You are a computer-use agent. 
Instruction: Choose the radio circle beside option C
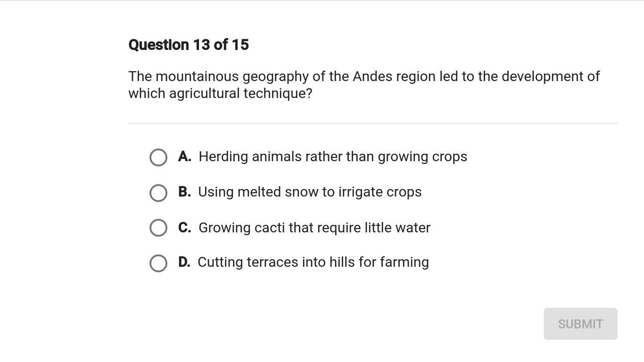click(158, 228)
